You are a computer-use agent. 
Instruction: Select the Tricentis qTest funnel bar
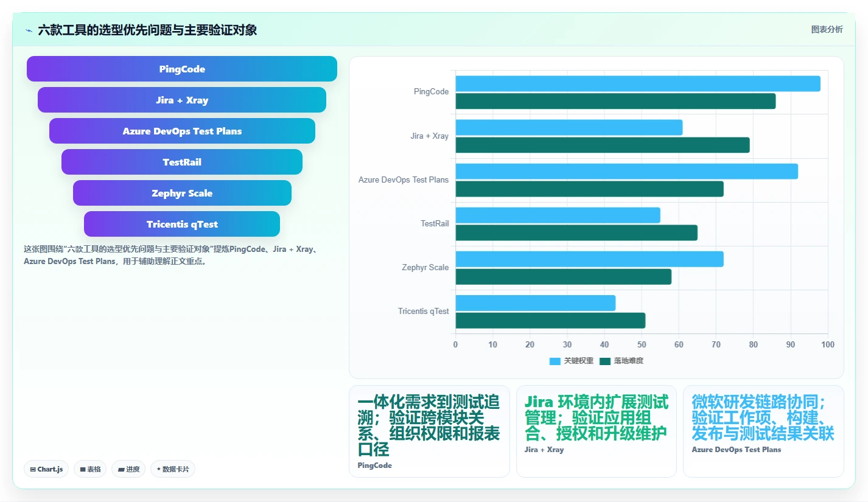pos(182,224)
